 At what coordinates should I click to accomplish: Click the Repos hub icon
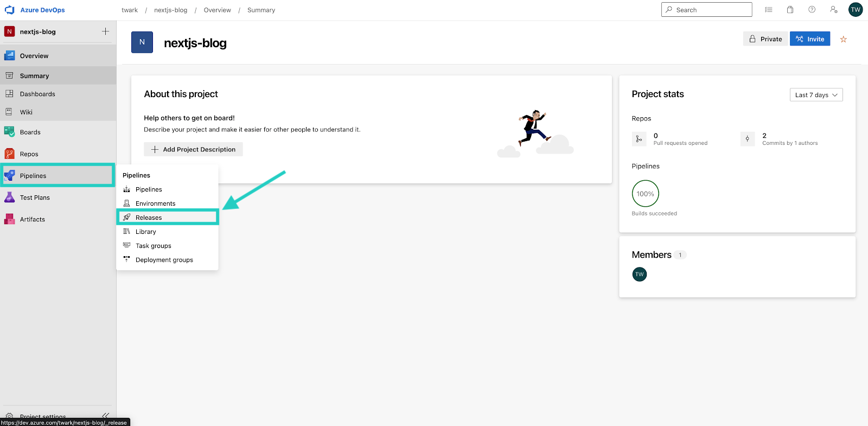point(9,154)
